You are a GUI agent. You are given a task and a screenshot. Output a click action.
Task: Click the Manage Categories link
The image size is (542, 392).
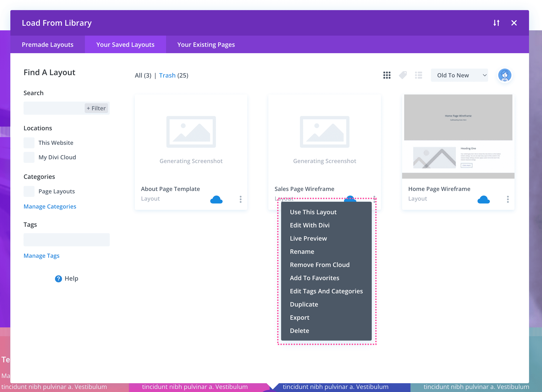pyautogui.click(x=50, y=207)
